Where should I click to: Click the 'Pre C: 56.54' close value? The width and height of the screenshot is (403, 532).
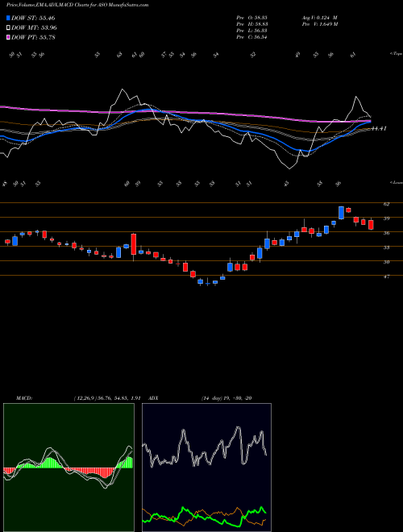(x=252, y=37)
